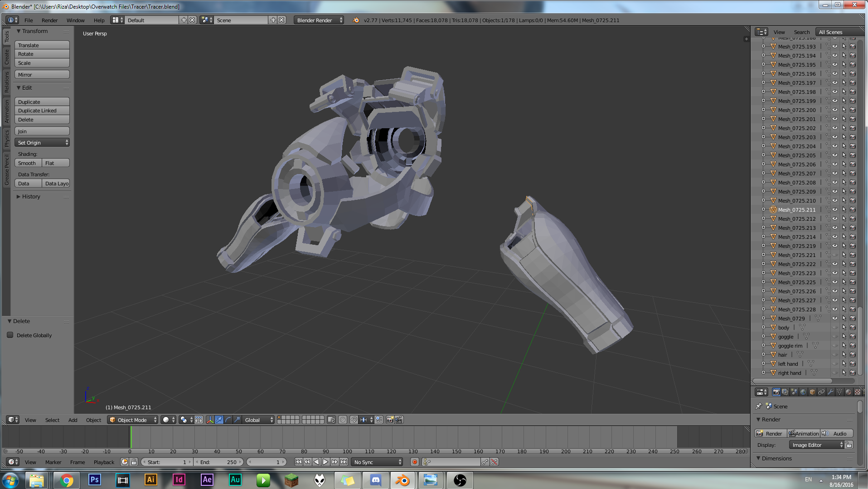
Task: Toggle visibility eye for Mesh_0725.193
Action: (834, 46)
